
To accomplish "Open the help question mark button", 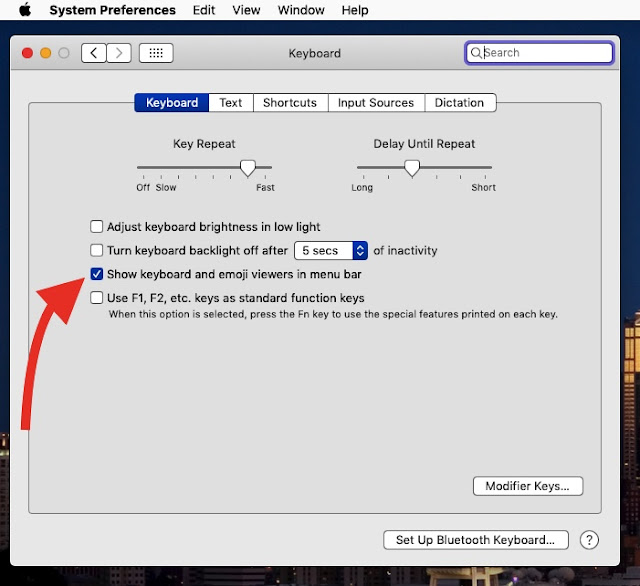I will pyautogui.click(x=589, y=540).
